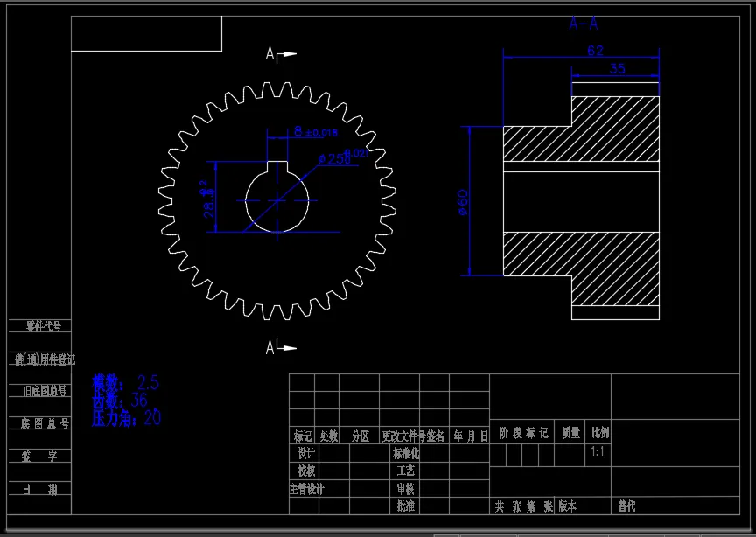Click the 62 width dimension text
This screenshot has height=537, width=756.
[x=595, y=50]
